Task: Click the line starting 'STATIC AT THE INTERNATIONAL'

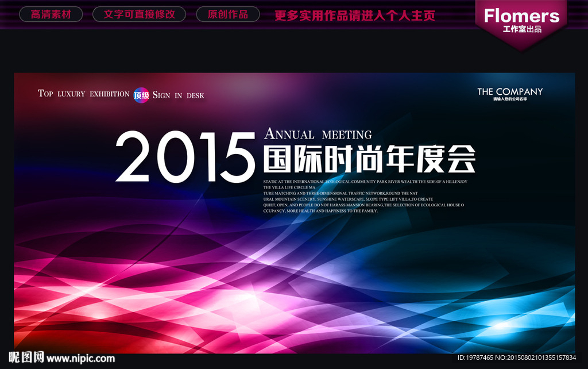Action: (365, 182)
